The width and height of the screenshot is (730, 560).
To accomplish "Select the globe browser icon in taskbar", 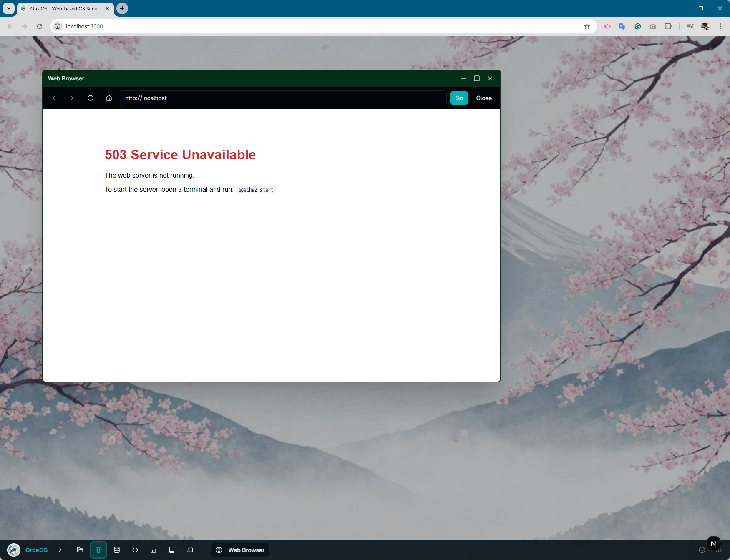I will tap(98, 550).
